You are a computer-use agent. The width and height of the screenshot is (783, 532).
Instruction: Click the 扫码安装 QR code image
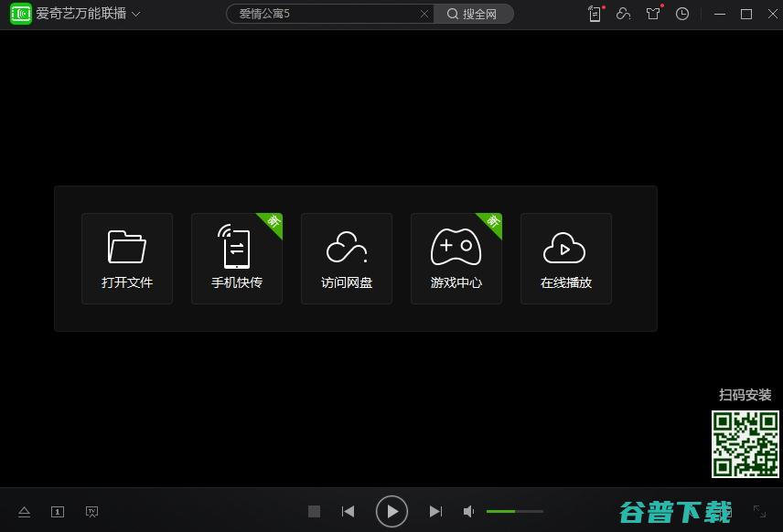pos(745,444)
